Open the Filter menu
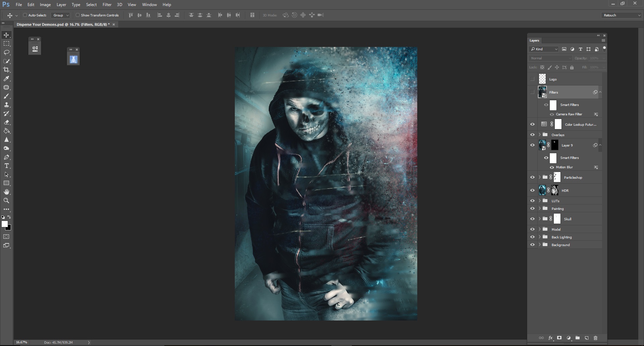Image resolution: width=644 pixels, height=346 pixels. click(107, 5)
